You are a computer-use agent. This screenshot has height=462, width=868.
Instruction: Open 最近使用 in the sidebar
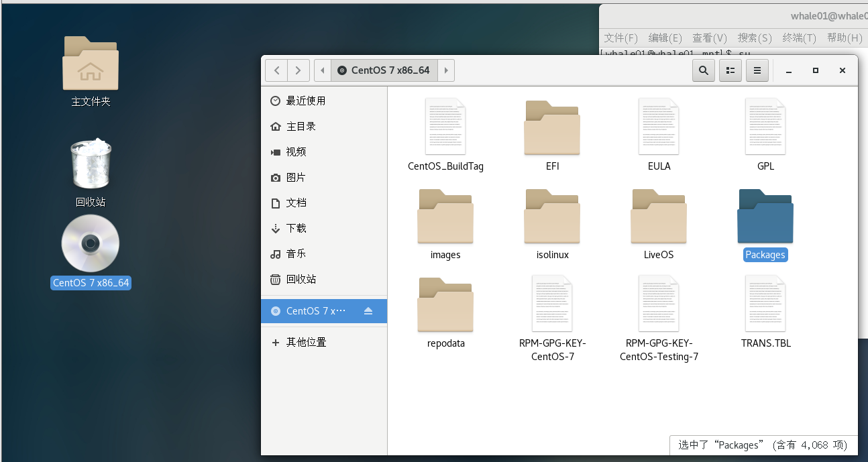(324, 101)
